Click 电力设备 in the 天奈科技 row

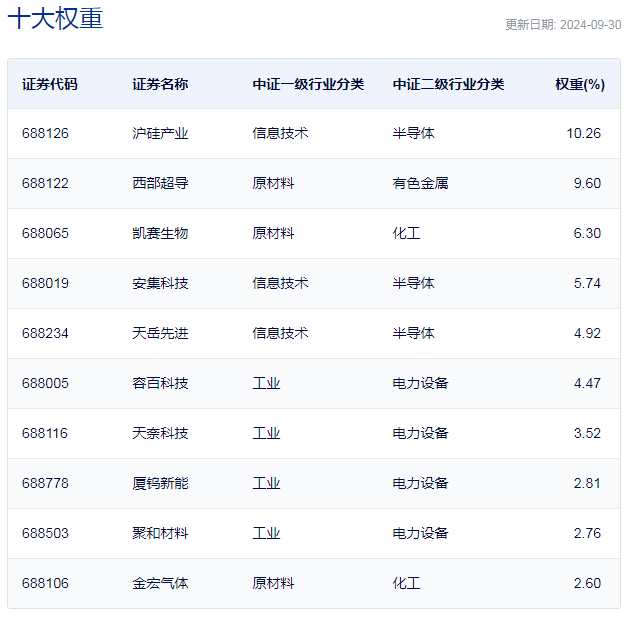[x=420, y=433]
